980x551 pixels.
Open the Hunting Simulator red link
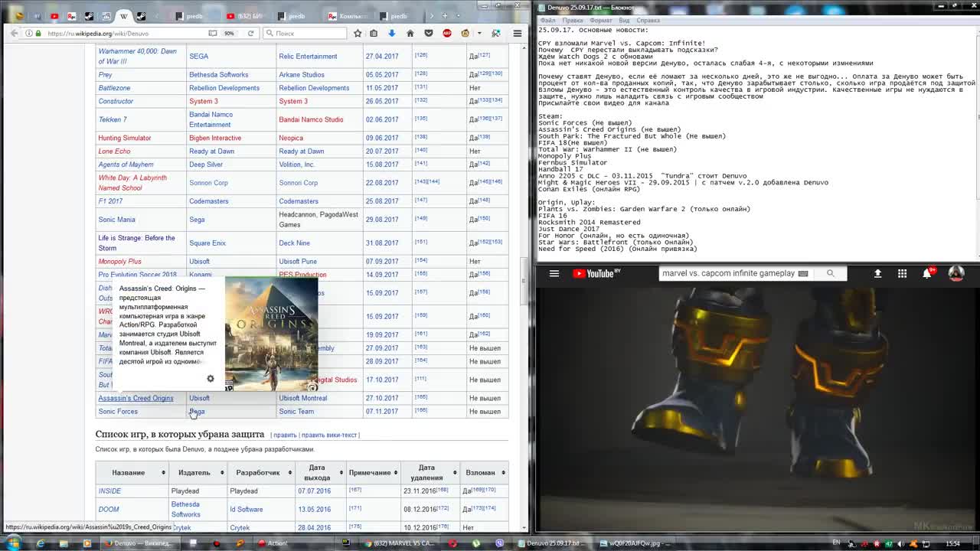pyautogui.click(x=124, y=138)
